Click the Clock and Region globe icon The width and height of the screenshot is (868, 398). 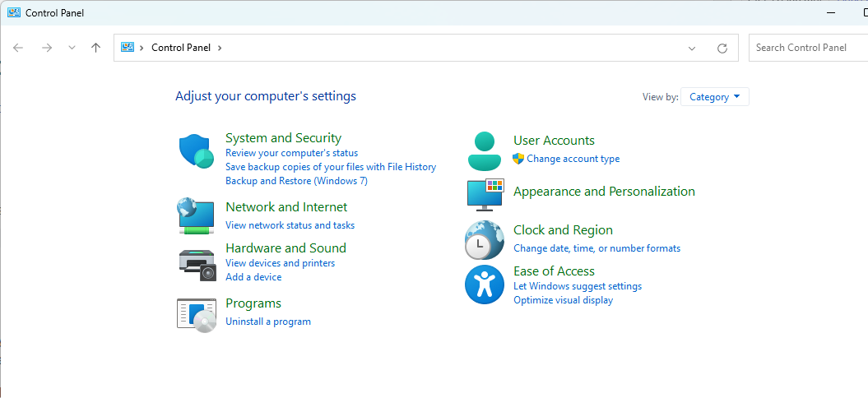(x=485, y=240)
